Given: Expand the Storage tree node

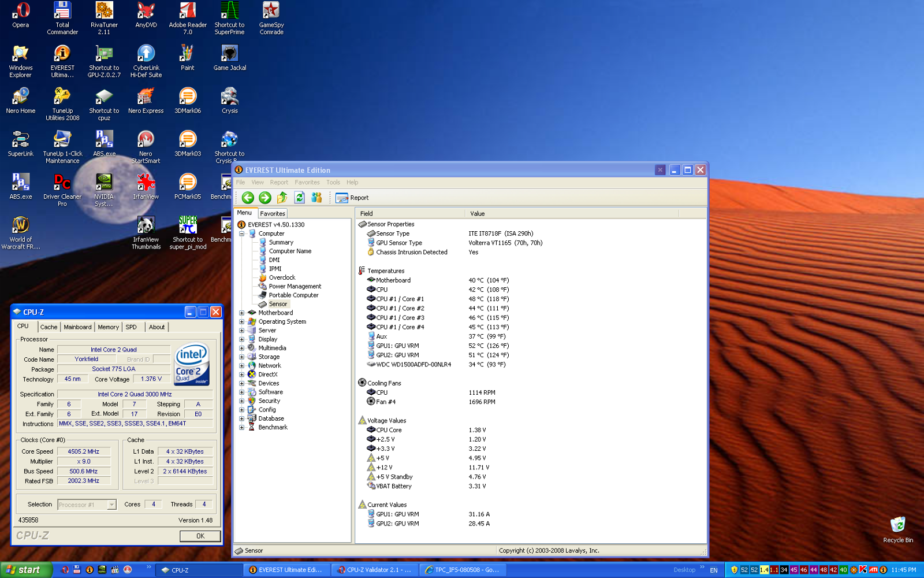Looking at the screenshot, I should pos(242,357).
